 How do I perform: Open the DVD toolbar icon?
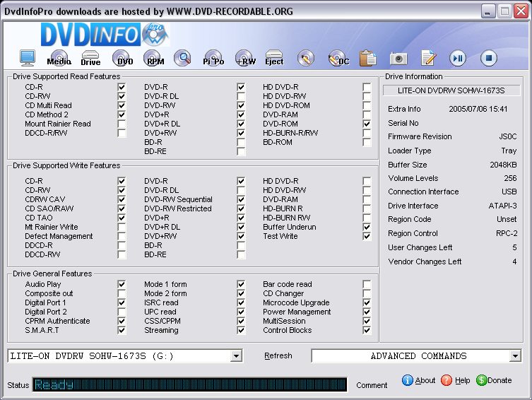click(122, 58)
